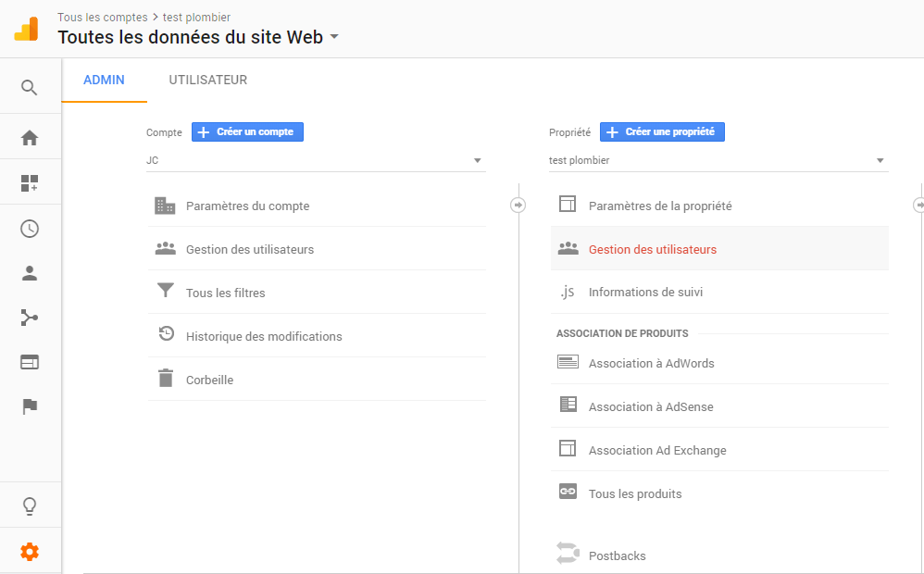Viewport: 924px width, 574px height.
Task: Click the Créer une propriété button
Action: (662, 132)
